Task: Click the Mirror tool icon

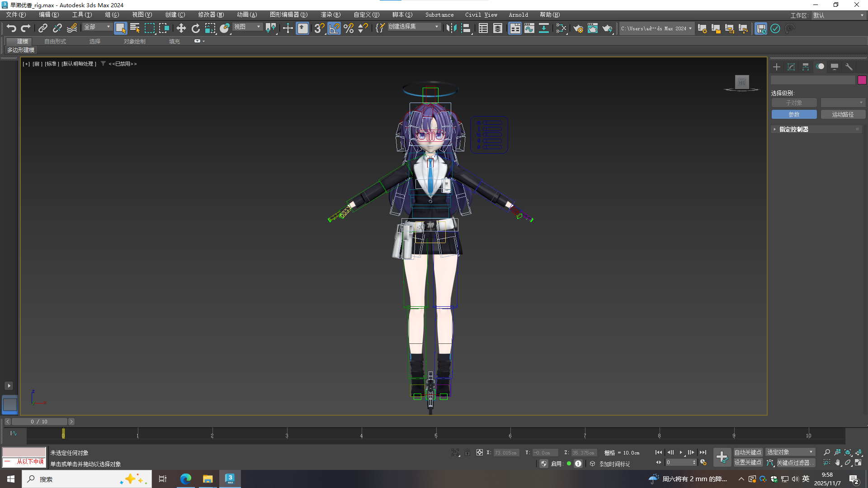Action: point(451,28)
